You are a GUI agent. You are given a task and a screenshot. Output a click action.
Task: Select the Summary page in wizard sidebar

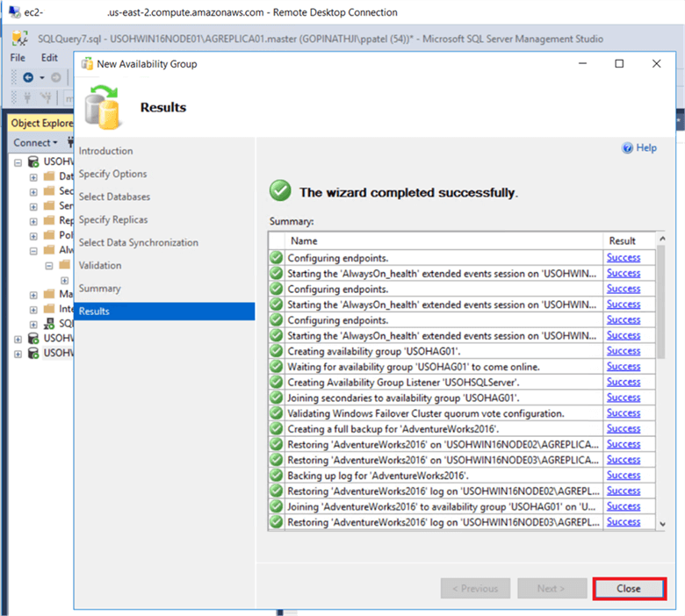tap(99, 289)
